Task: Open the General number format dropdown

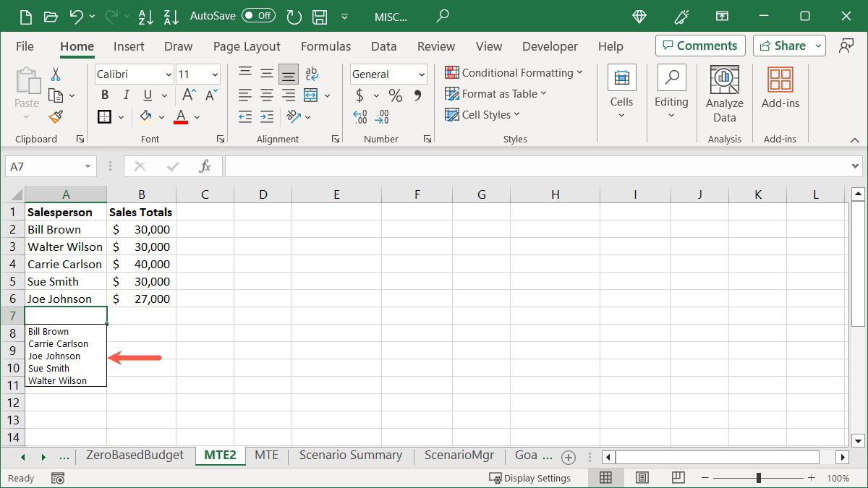Action: click(x=421, y=74)
